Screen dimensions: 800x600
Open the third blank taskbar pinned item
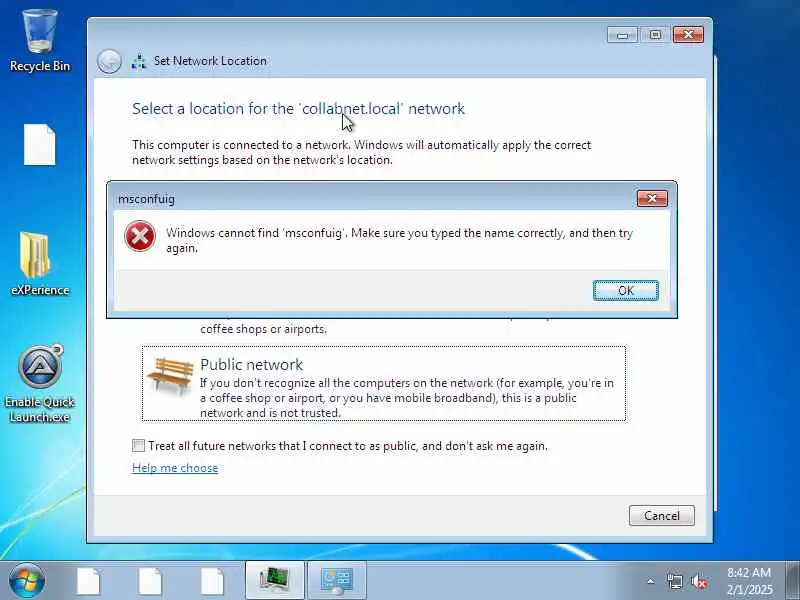(x=212, y=581)
